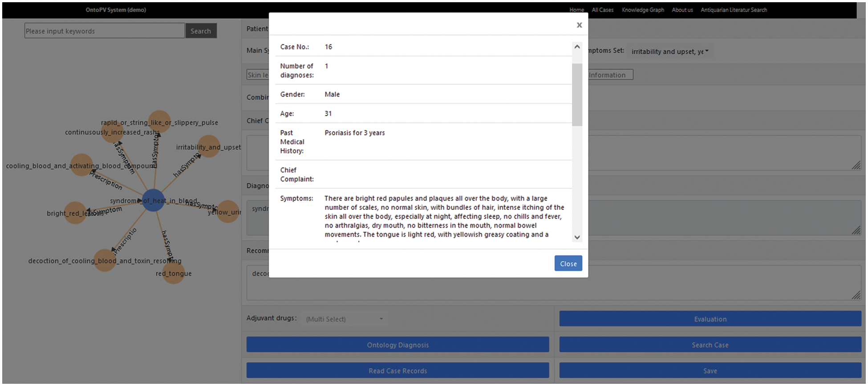
Task: Click the Read Case Records button
Action: [x=397, y=370]
